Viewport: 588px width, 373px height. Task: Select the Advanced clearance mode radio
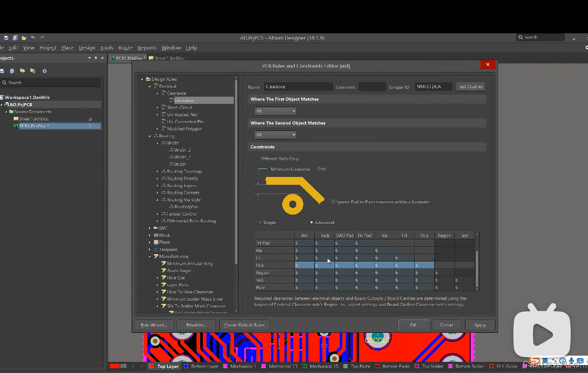tap(312, 222)
